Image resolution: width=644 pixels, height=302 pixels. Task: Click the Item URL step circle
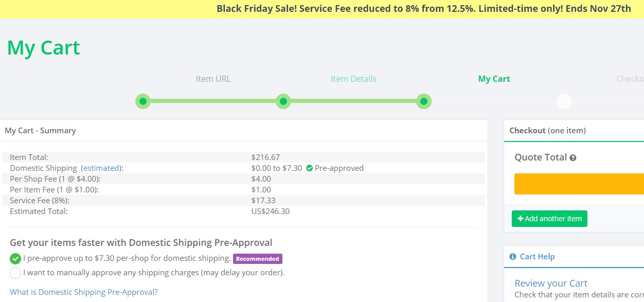point(143,101)
